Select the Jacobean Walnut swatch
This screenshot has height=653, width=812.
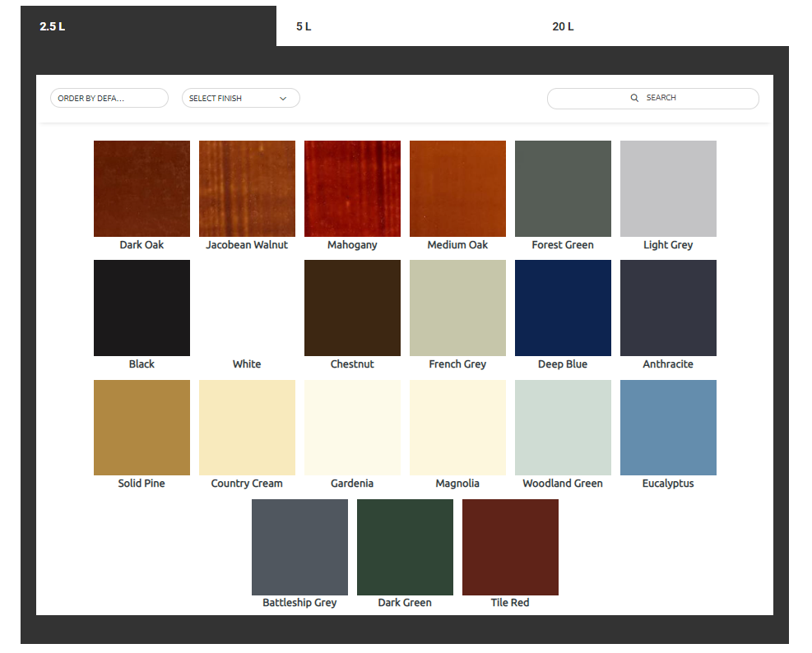247,188
